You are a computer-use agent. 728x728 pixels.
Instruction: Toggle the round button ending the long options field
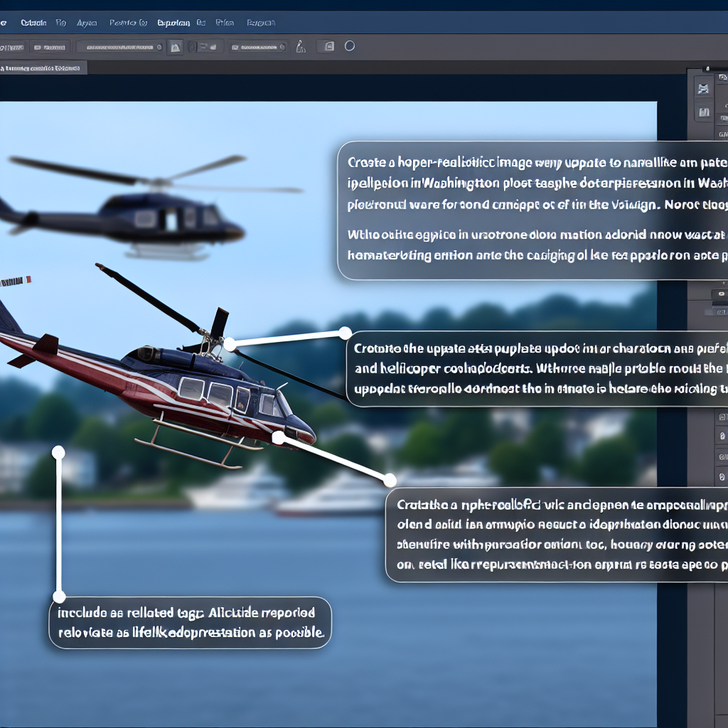pyautogui.click(x=158, y=48)
